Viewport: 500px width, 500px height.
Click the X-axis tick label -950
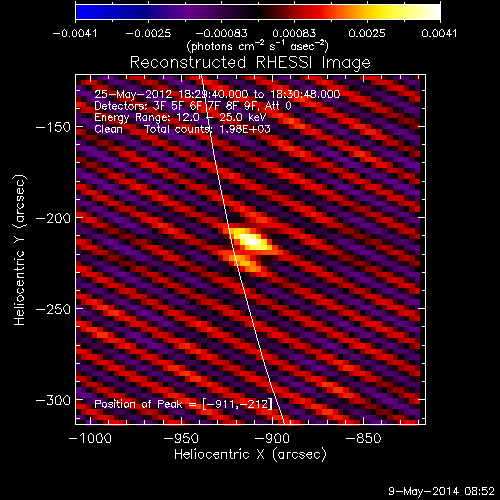(182, 438)
